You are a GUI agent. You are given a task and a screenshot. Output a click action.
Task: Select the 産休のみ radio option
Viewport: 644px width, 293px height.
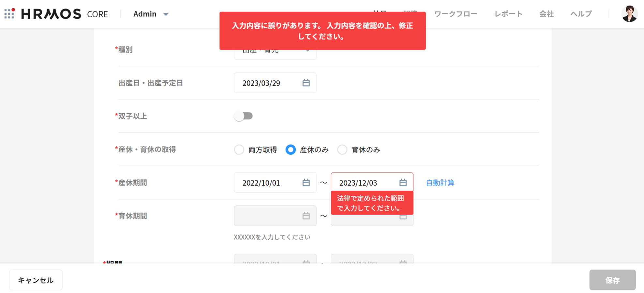(291, 150)
